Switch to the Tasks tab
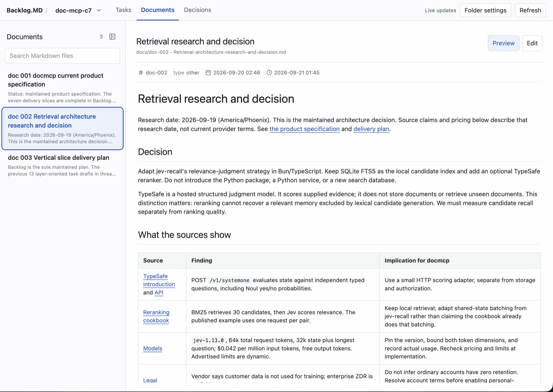Screen dimensions: 553x392 click(x=123, y=10)
